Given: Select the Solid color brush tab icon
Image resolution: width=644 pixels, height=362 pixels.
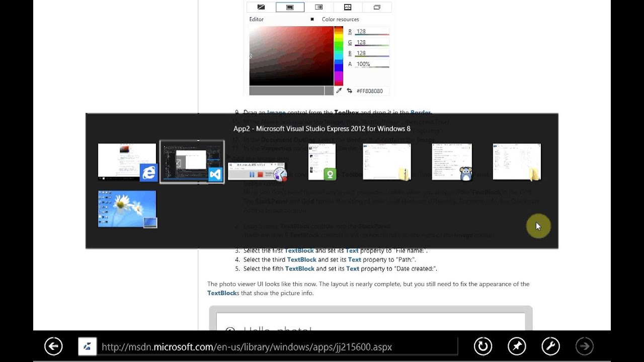Looking at the screenshot, I should coord(290,7).
